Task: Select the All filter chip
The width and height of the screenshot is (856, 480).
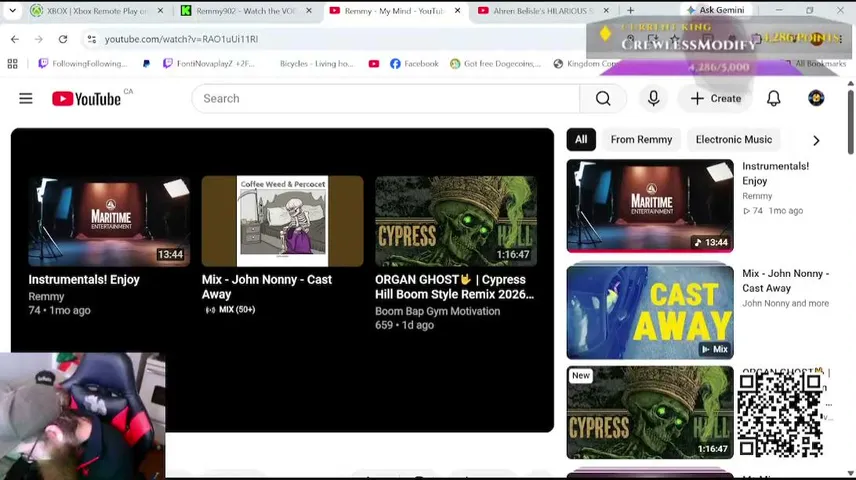Action: [x=581, y=140]
